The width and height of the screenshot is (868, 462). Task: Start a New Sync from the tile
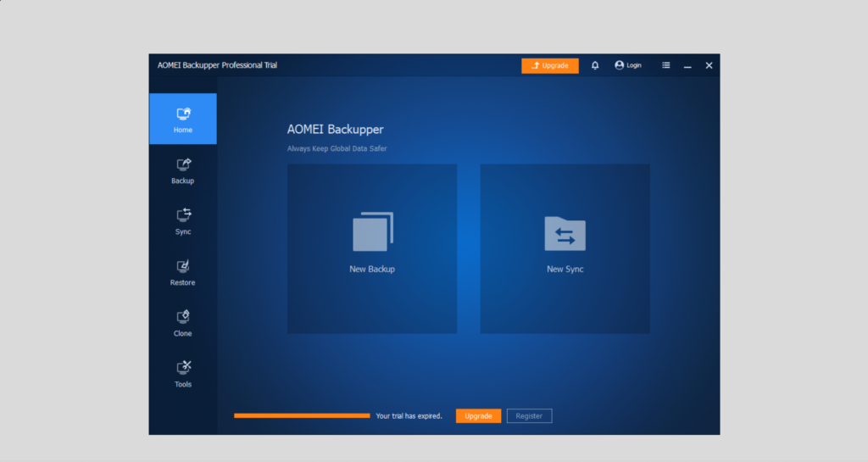pos(565,248)
